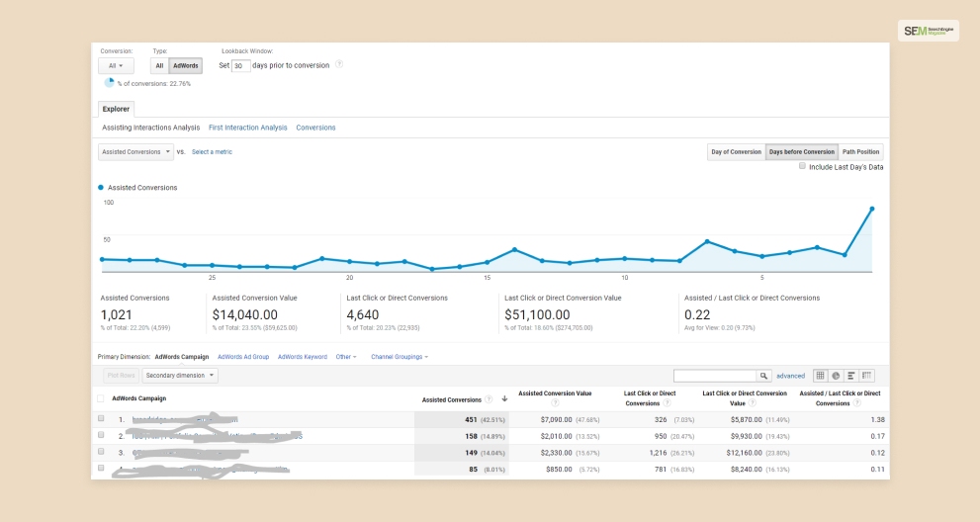Tick the select-all checkbox in AdWords Campaign header
The image size is (980, 522).
click(101, 398)
